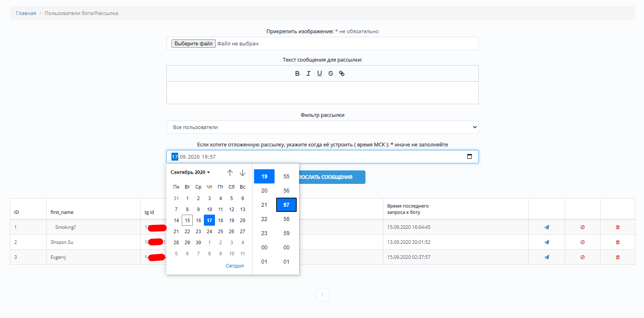Viewport: 644px width, 318px height.
Task: Expand the 'Сентябрь 2020' month selector
Action: 190,172
